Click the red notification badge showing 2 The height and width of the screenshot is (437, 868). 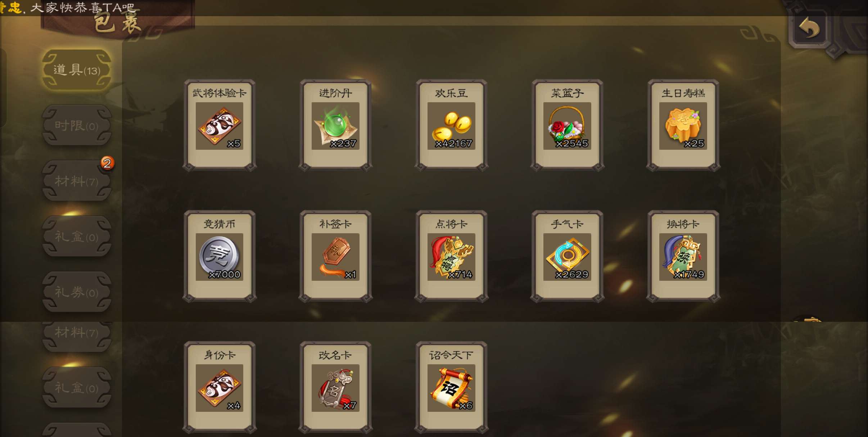point(107,163)
